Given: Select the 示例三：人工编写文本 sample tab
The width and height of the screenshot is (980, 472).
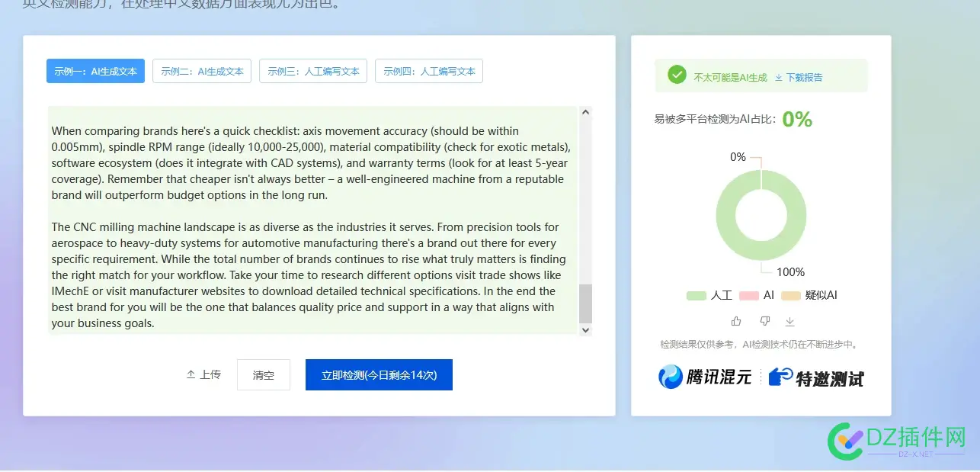Looking at the screenshot, I should (313, 71).
